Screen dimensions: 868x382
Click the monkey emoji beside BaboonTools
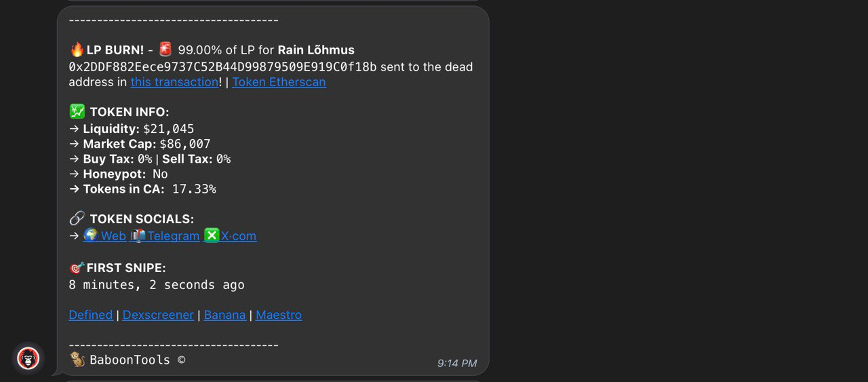pyautogui.click(x=77, y=360)
